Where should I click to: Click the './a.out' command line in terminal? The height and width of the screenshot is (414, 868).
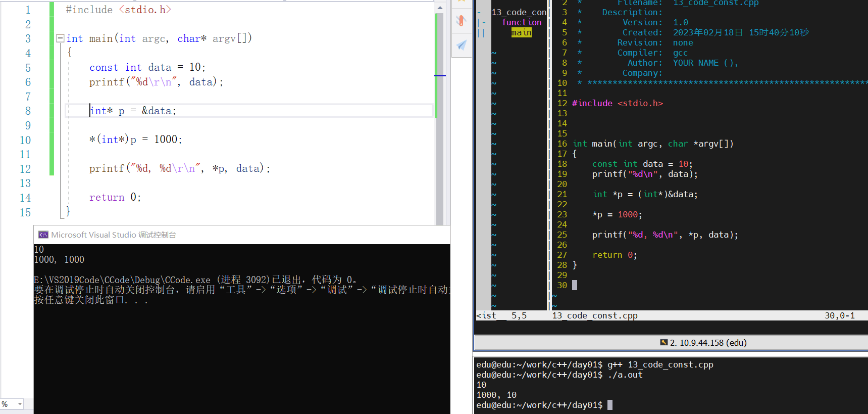tap(625, 375)
